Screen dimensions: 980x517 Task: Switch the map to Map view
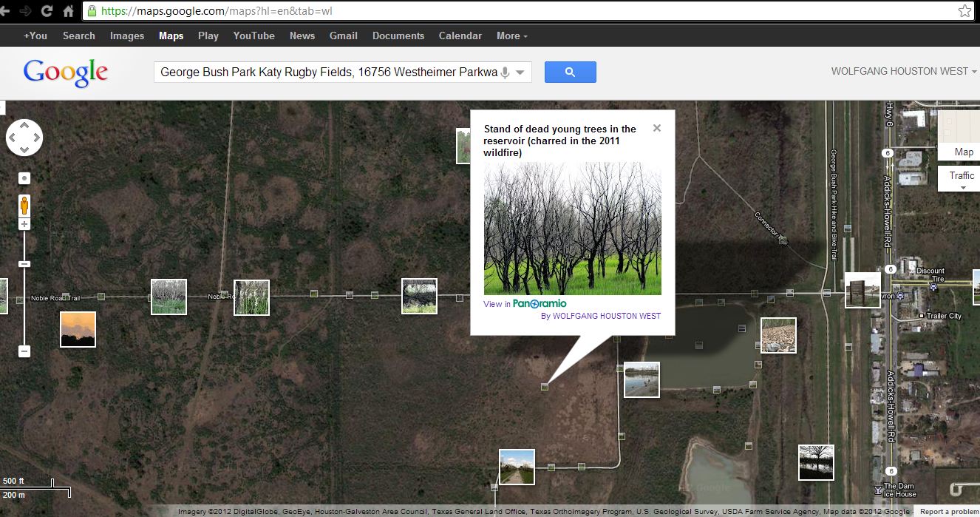(x=964, y=152)
